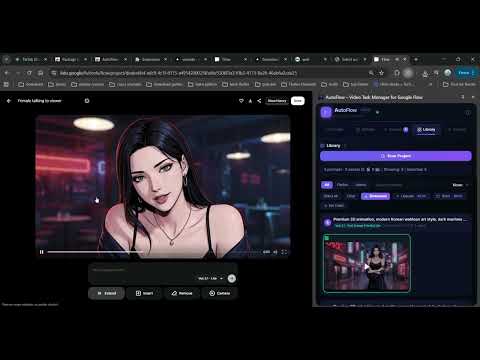Expand the dropdown next to the AutoFlow name
480x360 pixels.
377,112
